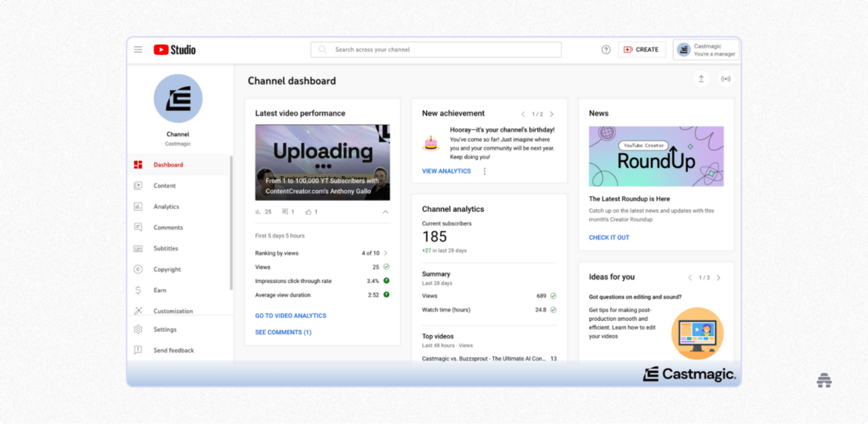The height and width of the screenshot is (424, 868).
Task: Click the summary Views check icon
Action: click(553, 296)
